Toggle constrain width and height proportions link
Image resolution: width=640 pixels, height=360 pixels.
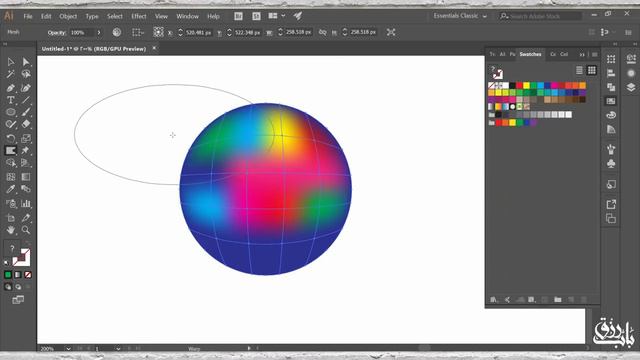pyautogui.click(x=322, y=32)
